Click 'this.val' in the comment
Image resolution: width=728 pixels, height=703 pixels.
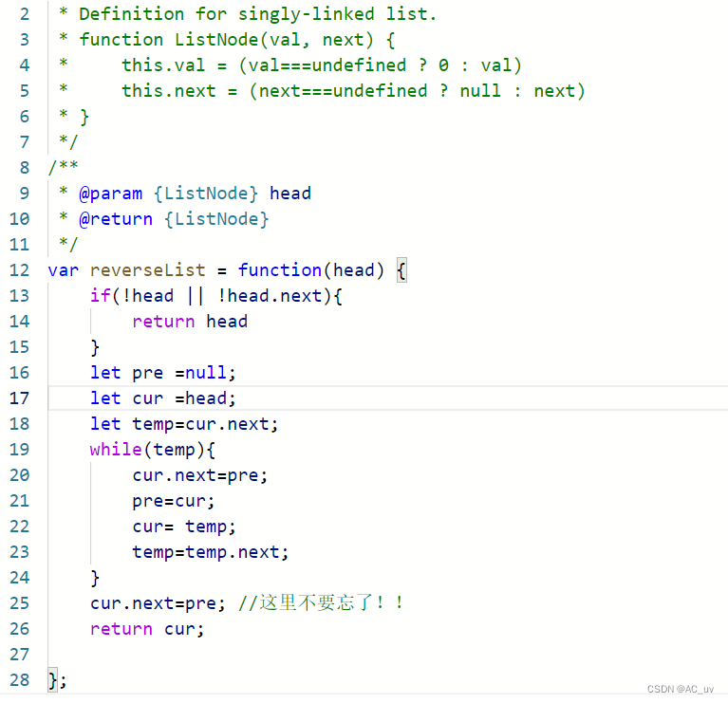tap(163, 65)
